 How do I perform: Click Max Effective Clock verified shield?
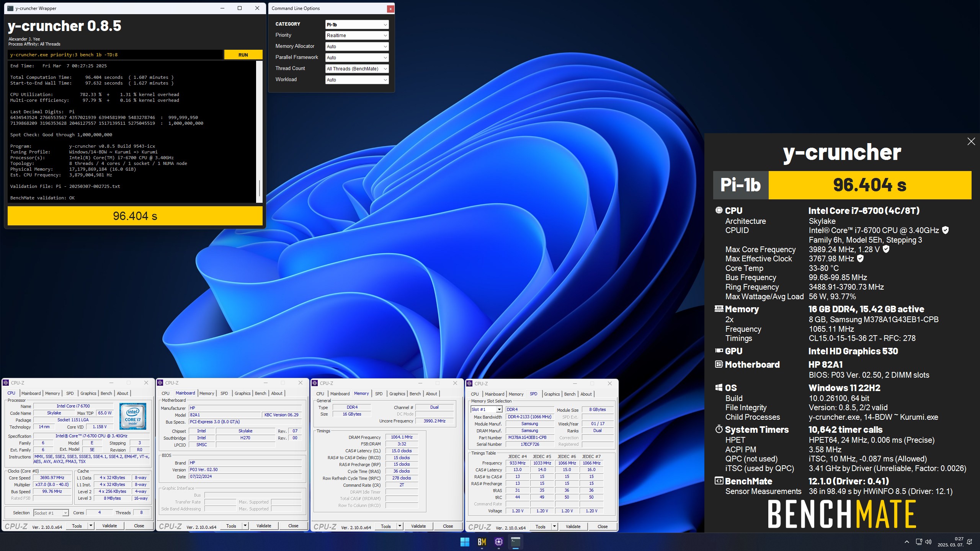[860, 259]
